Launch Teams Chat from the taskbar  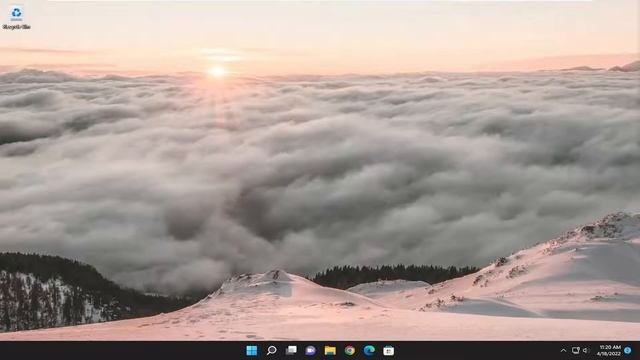[x=311, y=350]
